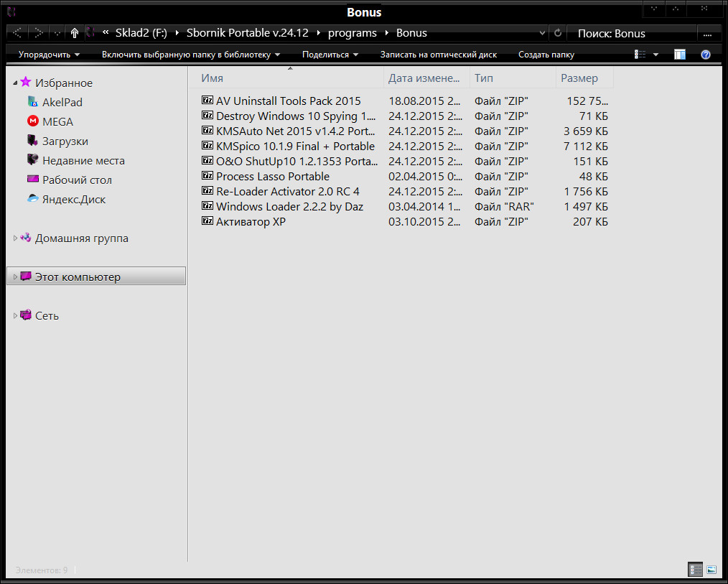The height and width of the screenshot is (584, 728).
Task: Expand the Сеть network node
Action: [x=16, y=316]
